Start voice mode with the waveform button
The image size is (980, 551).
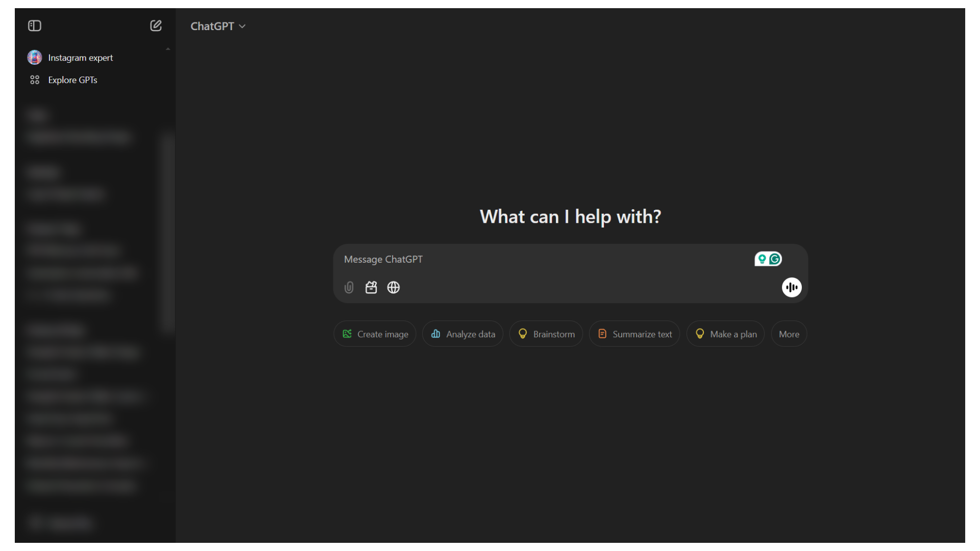pyautogui.click(x=792, y=288)
